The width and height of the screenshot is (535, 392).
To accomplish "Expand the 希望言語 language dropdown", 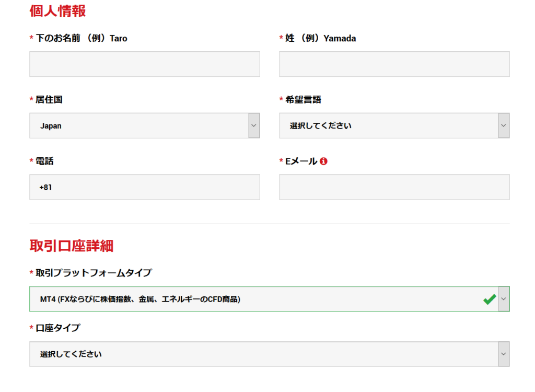I will point(394,126).
